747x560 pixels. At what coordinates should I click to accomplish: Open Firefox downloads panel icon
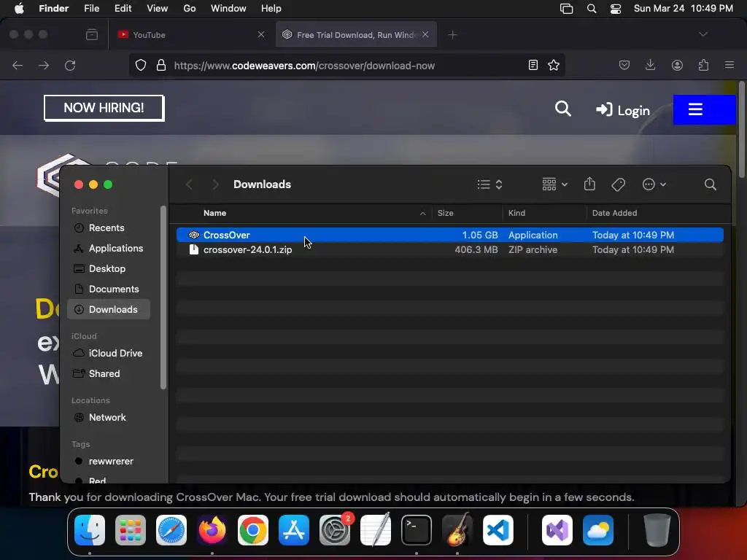pyautogui.click(x=650, y=65)
